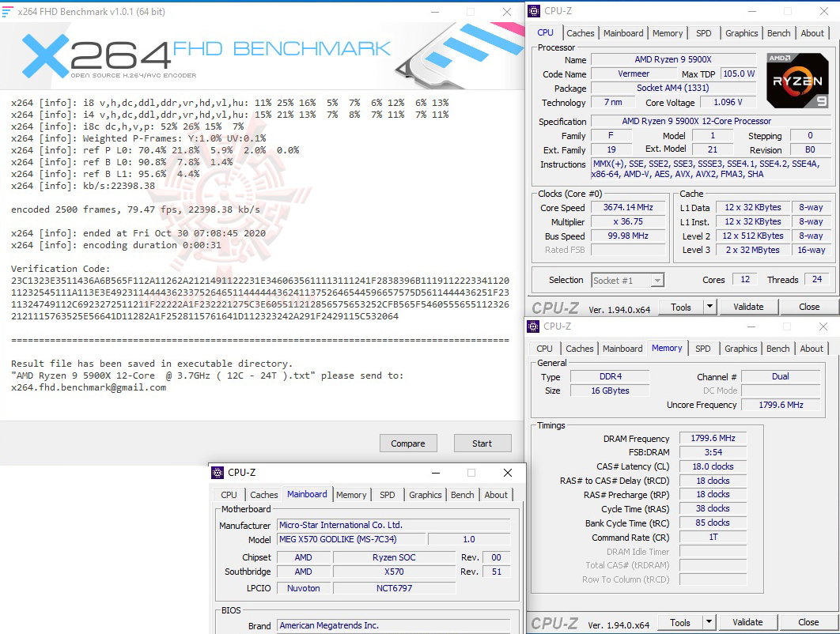Image resolution: width=840 pixels, height=634 pixels.
Task: Click Tools button in top CPU-Z window
Action: click(681, 307)
